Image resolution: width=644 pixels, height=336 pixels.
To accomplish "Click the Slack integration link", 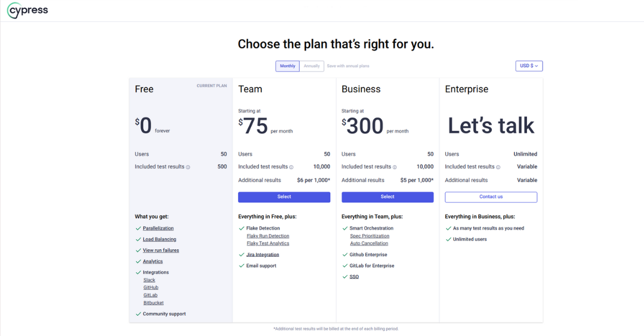I will [x=149, y=280].
